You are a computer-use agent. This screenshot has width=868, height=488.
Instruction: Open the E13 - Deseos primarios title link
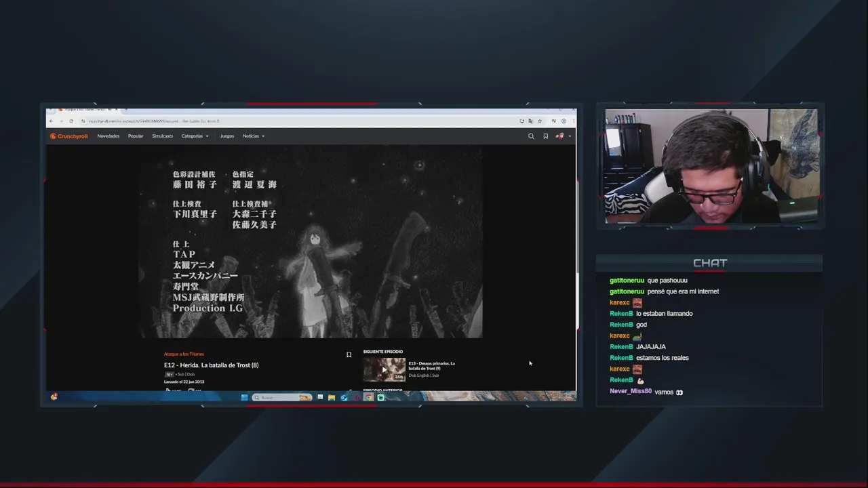click(431, 366)
